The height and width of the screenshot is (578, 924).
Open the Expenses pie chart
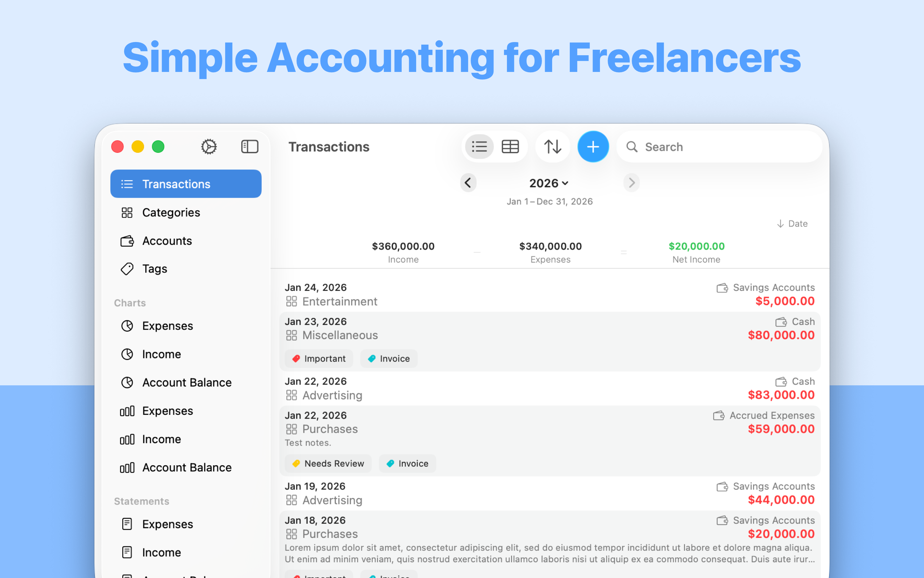pos(186,326)
